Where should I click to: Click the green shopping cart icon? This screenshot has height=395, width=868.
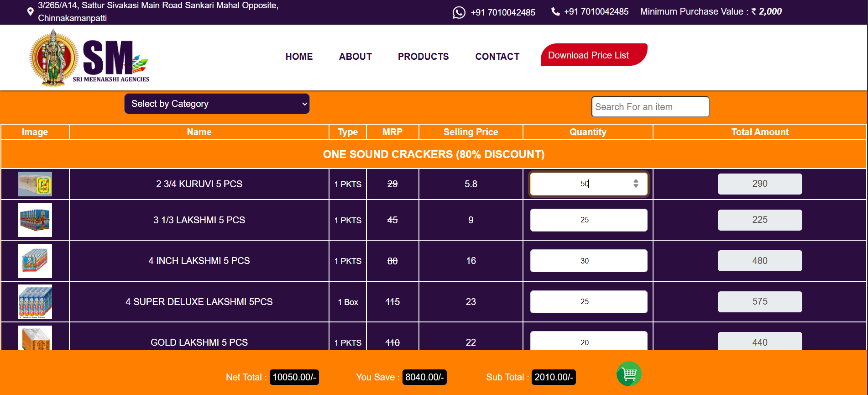tap(629, 374)
